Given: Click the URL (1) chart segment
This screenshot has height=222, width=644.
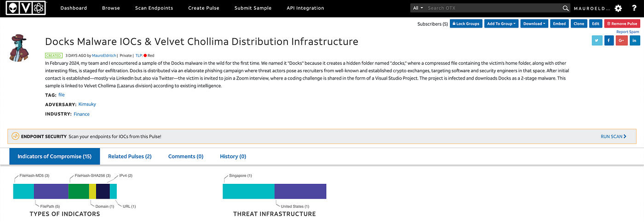Looking at the screenshot, I should coord(113,191).
